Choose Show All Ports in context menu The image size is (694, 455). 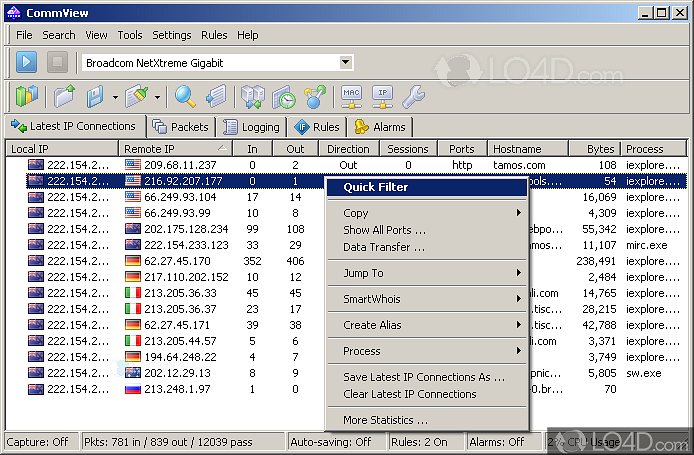[427, 230]
